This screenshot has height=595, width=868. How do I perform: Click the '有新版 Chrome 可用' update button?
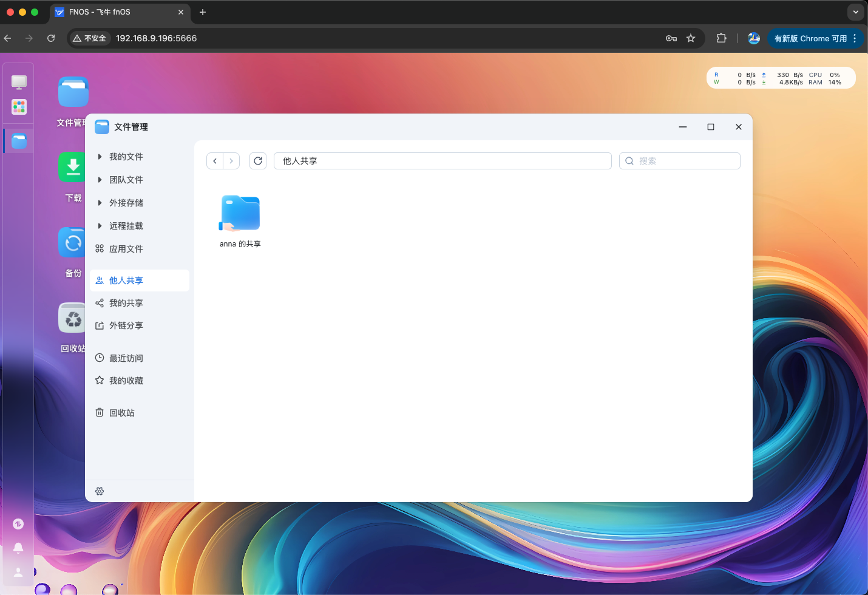810,38
